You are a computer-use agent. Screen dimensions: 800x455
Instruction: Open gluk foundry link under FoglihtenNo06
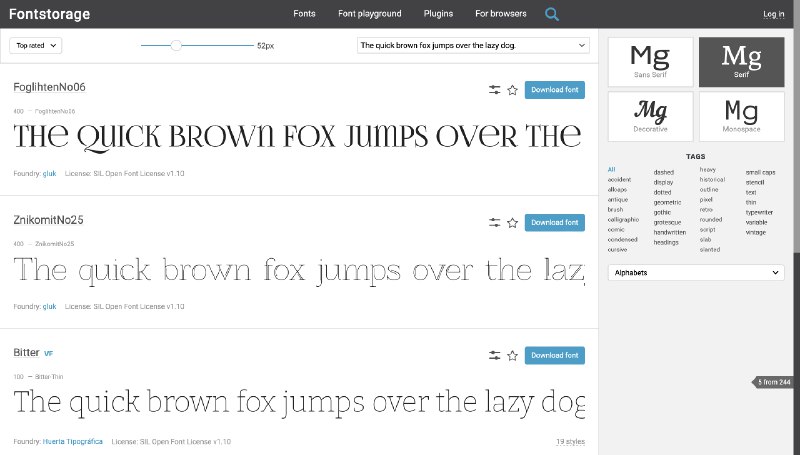49,173
